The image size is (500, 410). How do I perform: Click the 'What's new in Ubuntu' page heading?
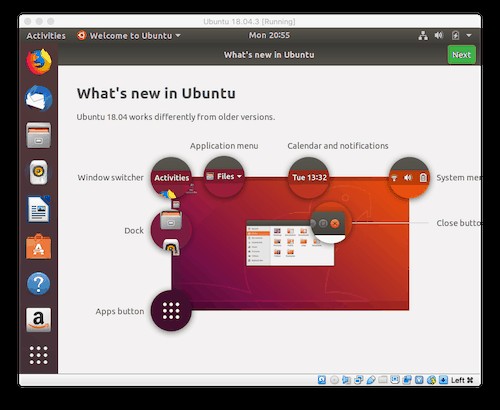[x=156, y=93]
